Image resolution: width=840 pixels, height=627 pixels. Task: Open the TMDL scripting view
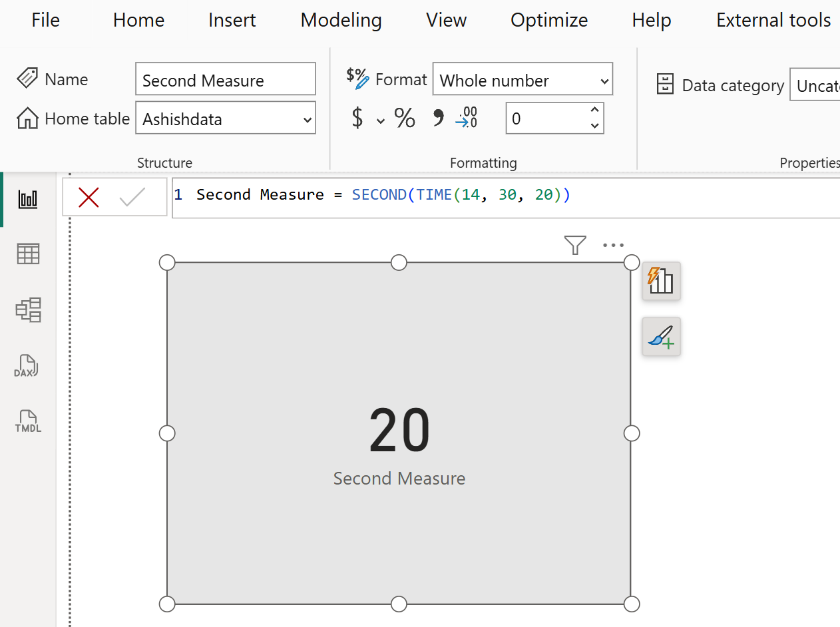27,421
